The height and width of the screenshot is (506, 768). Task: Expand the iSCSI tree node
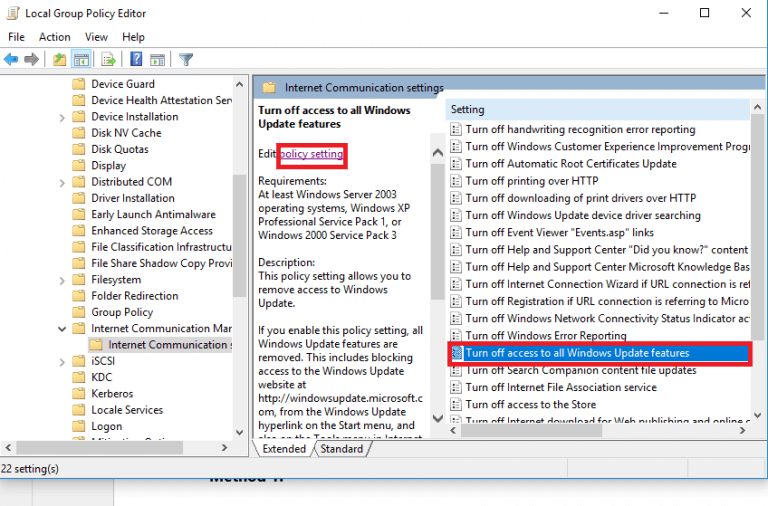(x=62, y=362)
